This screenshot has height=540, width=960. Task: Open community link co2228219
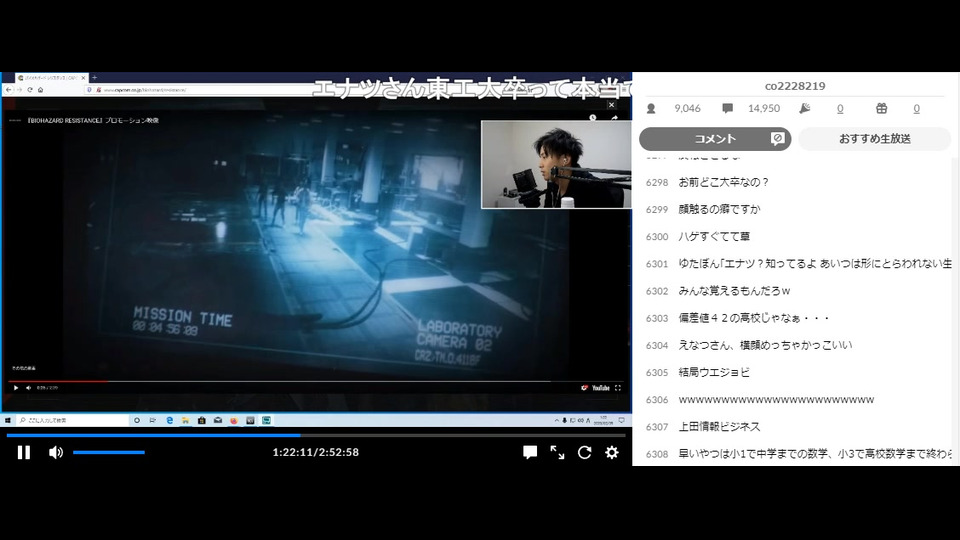click(795, 86)
